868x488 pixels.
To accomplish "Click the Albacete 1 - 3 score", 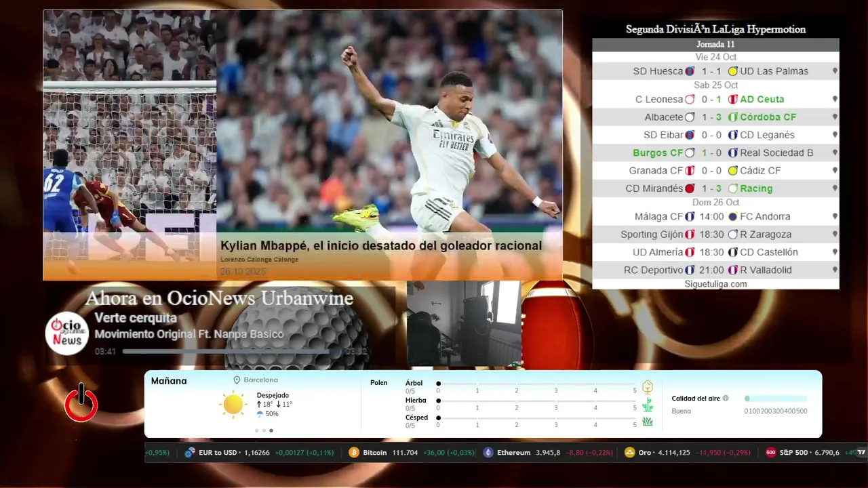I will pos(711,117).
